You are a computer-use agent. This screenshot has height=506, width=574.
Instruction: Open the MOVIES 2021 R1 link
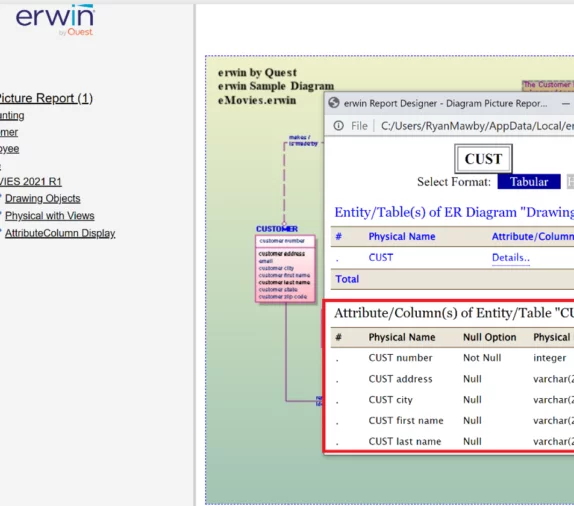30,182
